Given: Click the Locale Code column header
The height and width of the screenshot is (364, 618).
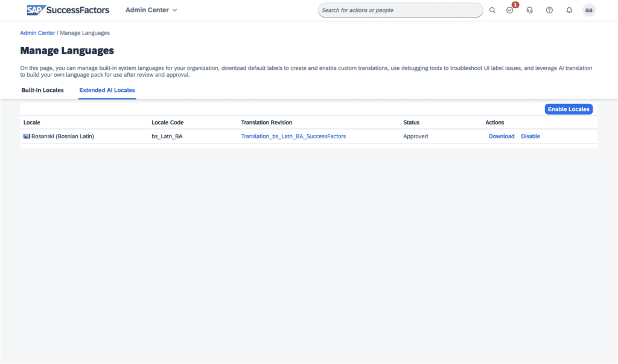Looking at the screenshot, I should click(x=167, y=123).
